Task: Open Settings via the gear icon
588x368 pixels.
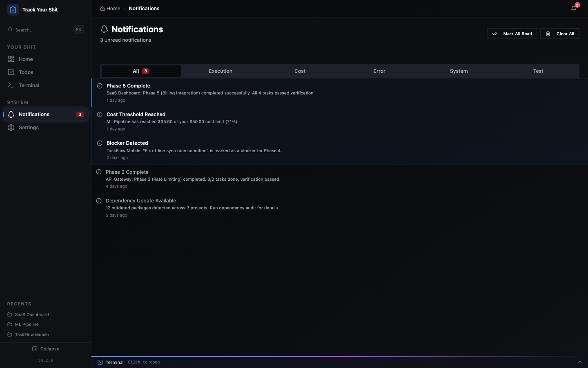Action: pos(10,127)
